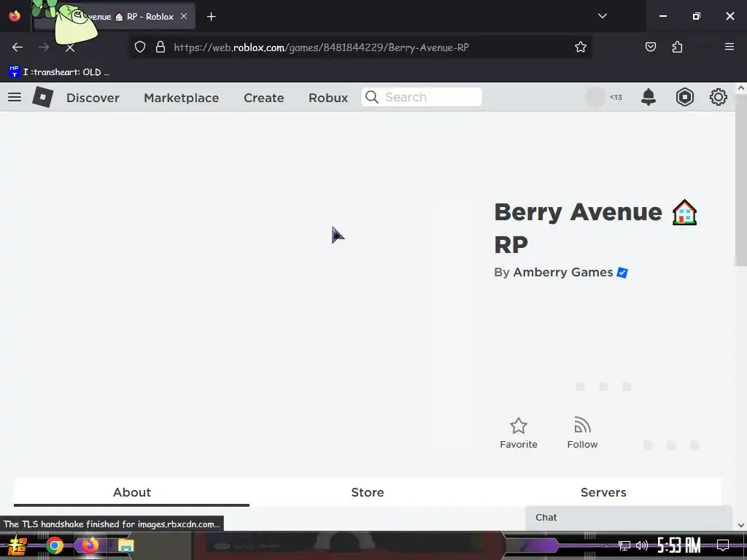Screen dimensions: 747x560
Task: Go to Discover page
Action: pyautogui.click(x=93, y=98)
